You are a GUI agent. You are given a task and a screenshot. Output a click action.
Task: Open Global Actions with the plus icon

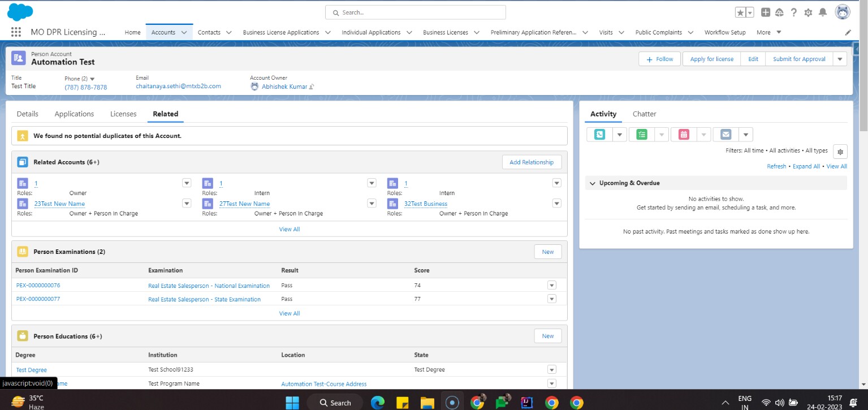[x=765, y=12]
